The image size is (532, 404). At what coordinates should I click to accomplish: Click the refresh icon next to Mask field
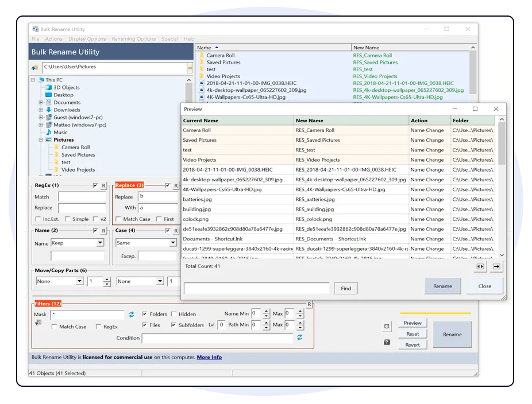[132, 314]
